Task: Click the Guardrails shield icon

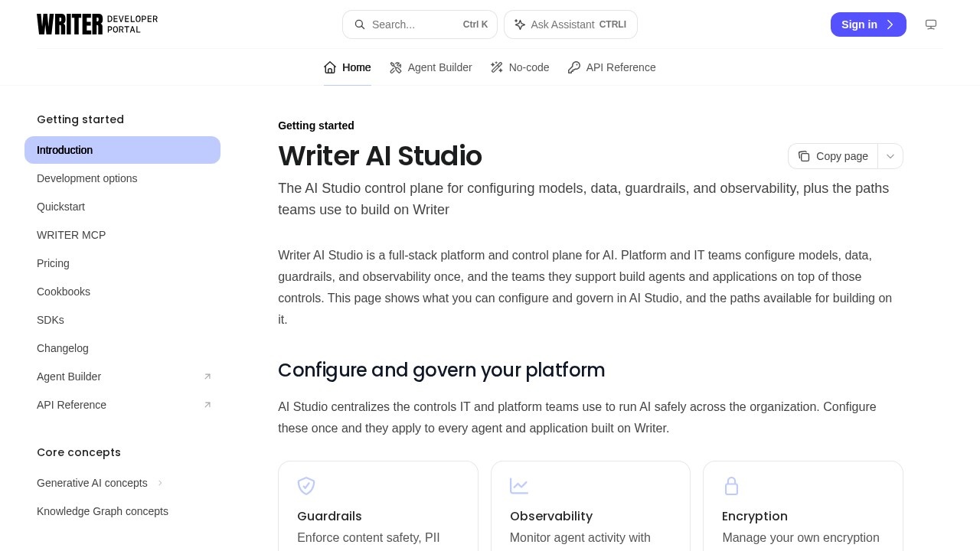Action: 306,486
